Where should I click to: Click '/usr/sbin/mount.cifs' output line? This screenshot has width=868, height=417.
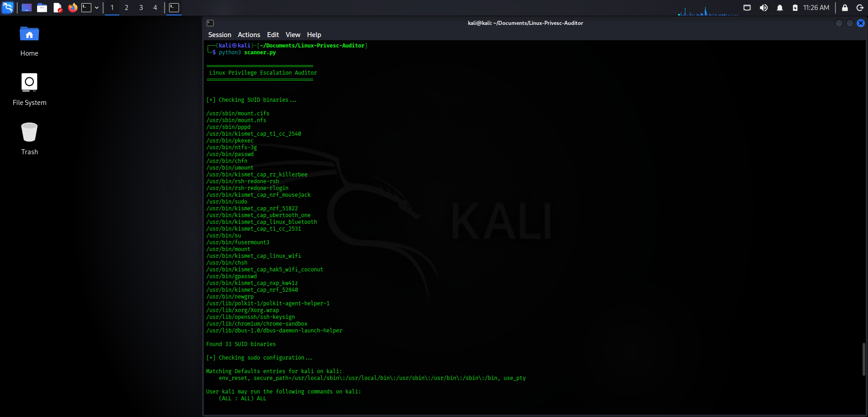click(x=238, y=114)
